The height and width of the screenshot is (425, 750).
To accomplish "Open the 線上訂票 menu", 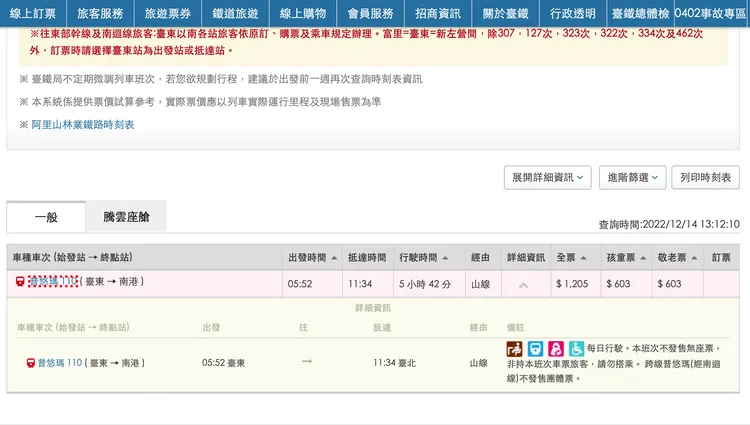I will tap(33, 13).
